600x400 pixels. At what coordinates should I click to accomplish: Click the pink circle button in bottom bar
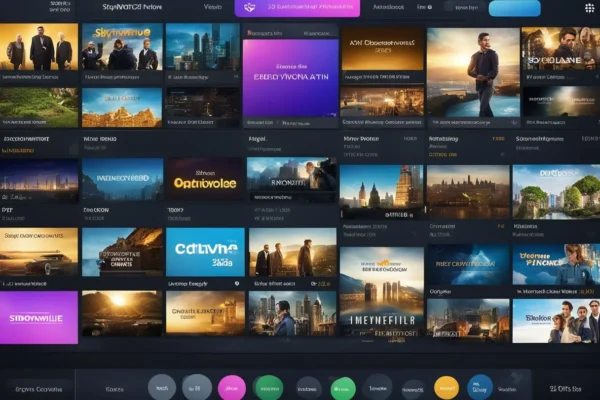pos(232,387)
